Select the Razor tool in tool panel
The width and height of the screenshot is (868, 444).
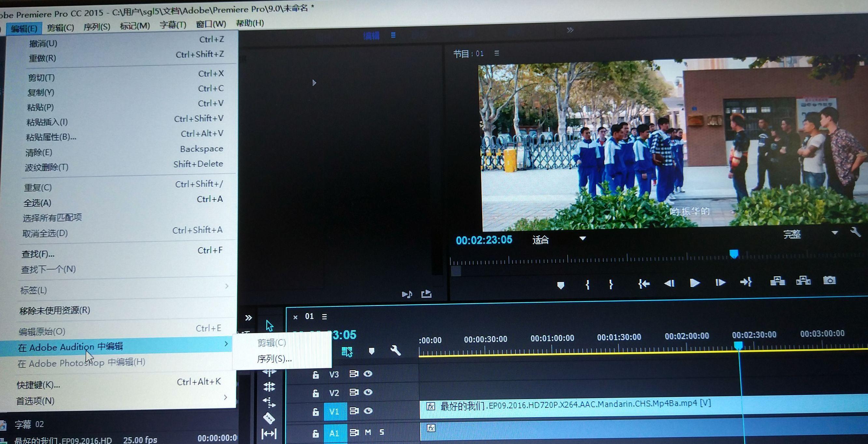[x=269, y=418]
